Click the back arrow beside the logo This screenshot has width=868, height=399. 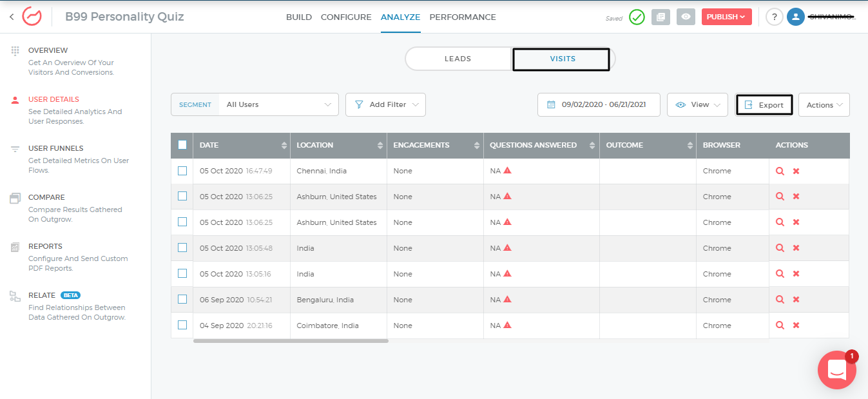12,17
